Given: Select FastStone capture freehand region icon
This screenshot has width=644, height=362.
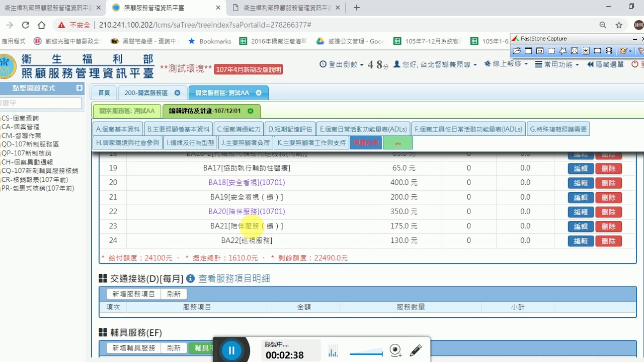Looking at the screenshot, I should pyautogui.click(x=563, y=51).
